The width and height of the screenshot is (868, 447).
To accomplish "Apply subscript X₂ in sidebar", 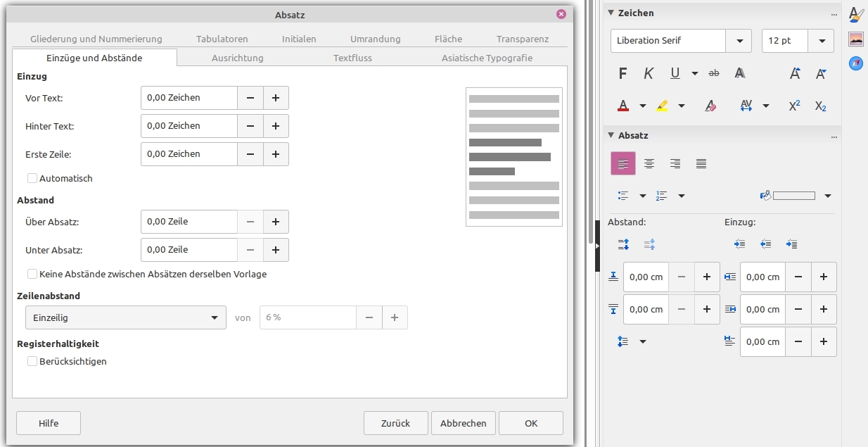I will click(x=821, y=106).
